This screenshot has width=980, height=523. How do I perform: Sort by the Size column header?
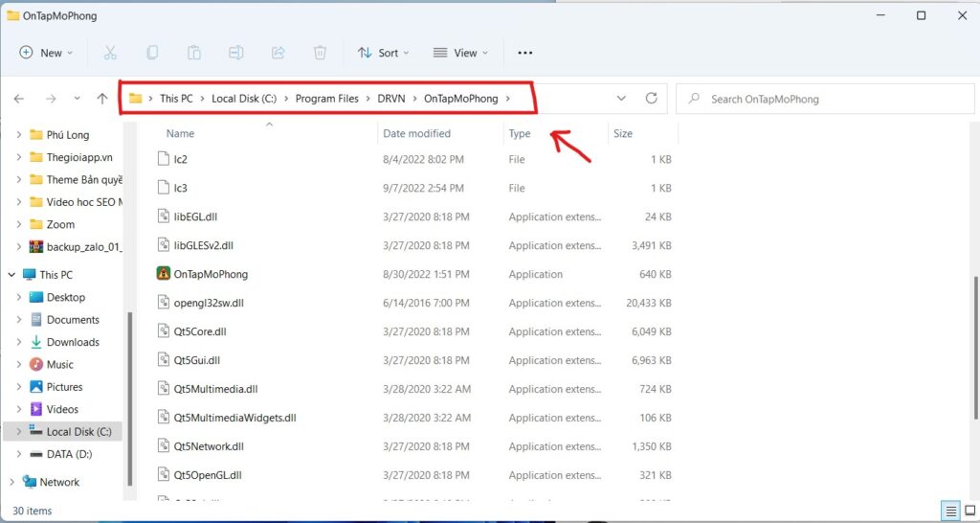622,133
